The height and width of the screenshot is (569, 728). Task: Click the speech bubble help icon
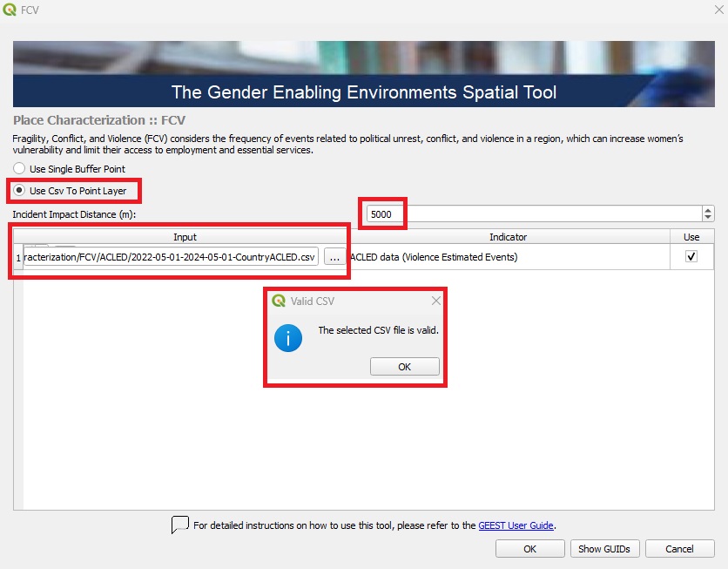[x=179, y=525]
